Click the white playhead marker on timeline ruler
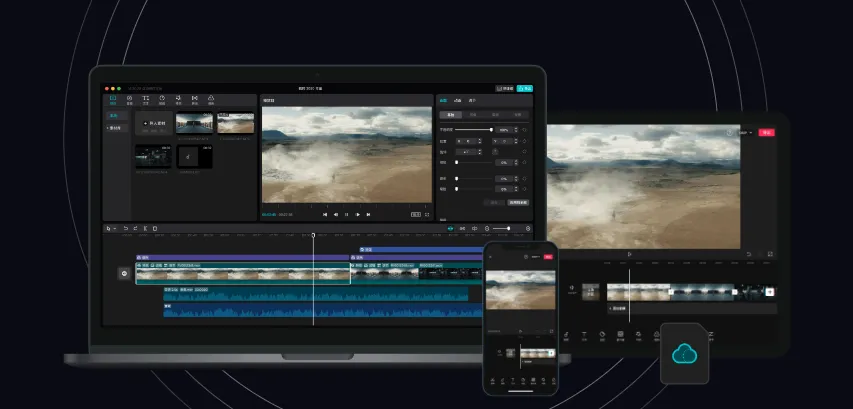Image resolution: width=853 pixels, height=409 pixels. [x=313, y=235]
